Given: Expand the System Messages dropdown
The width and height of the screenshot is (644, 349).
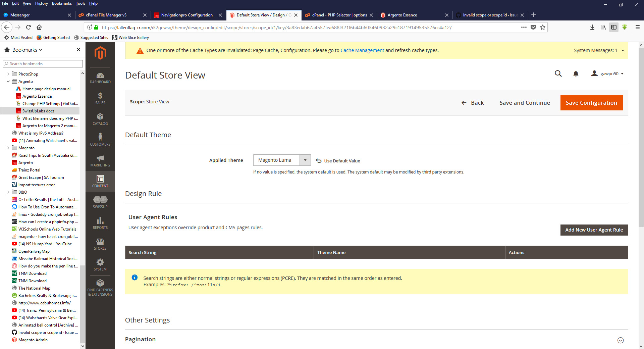Looking at the screenshot, I should point(623,50).
